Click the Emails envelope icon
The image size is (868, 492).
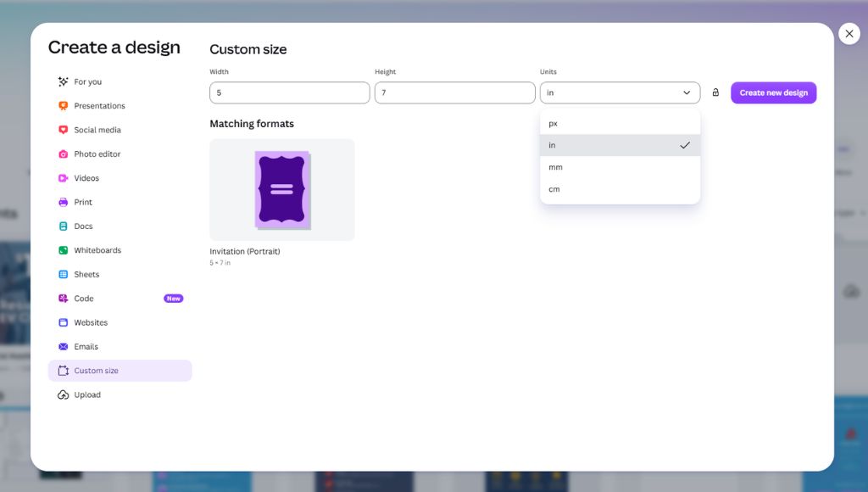click(x=63, y=347)
